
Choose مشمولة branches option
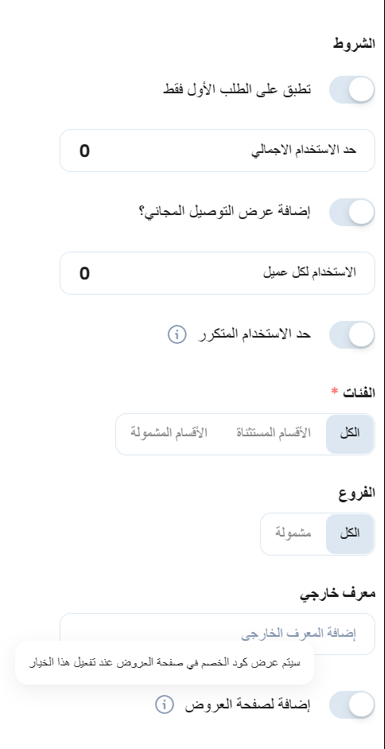[x=293, y=534]
